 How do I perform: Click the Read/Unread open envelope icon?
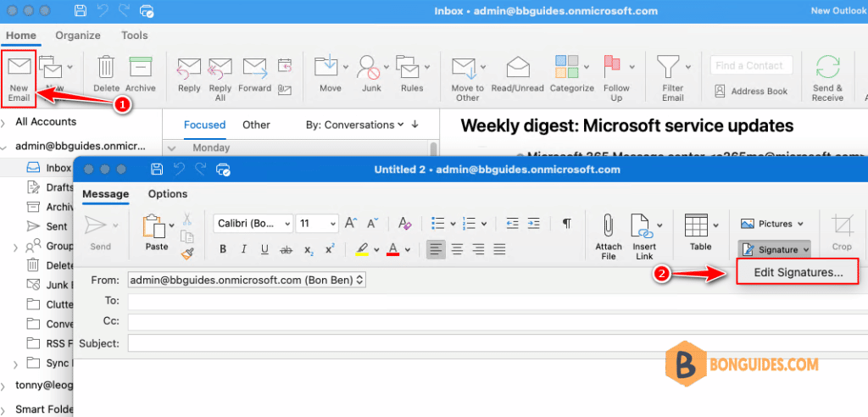pos(518,68)
